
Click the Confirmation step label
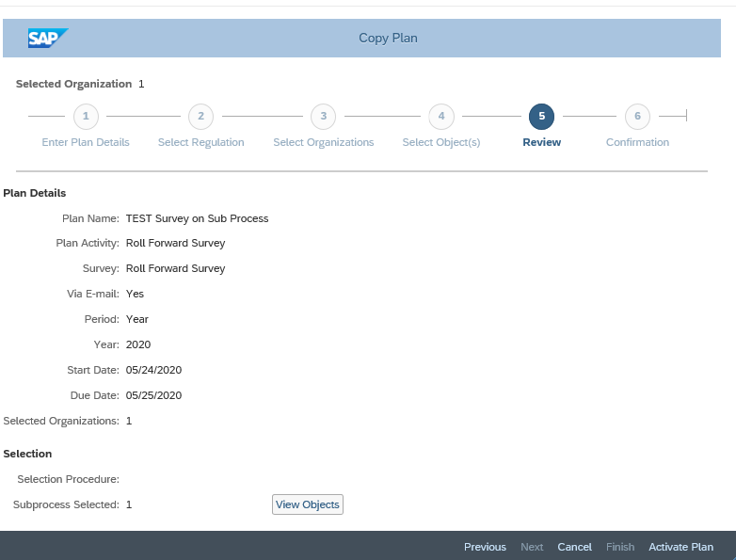[637, 142]
